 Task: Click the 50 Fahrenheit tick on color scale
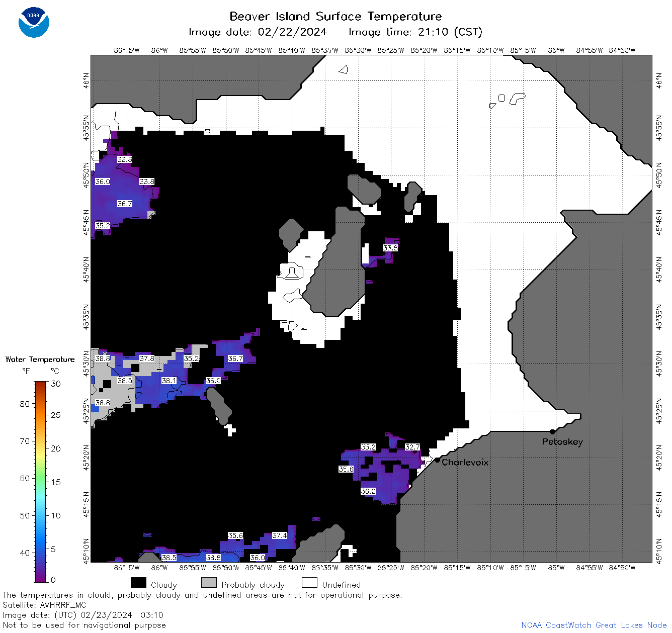tap(25, 515)
